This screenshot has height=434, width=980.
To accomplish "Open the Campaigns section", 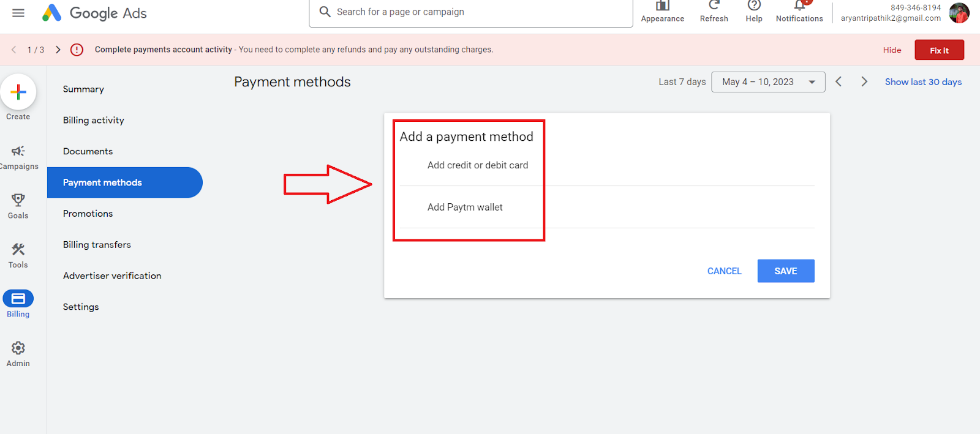I will pyautogui.click(x=18, y=157).
